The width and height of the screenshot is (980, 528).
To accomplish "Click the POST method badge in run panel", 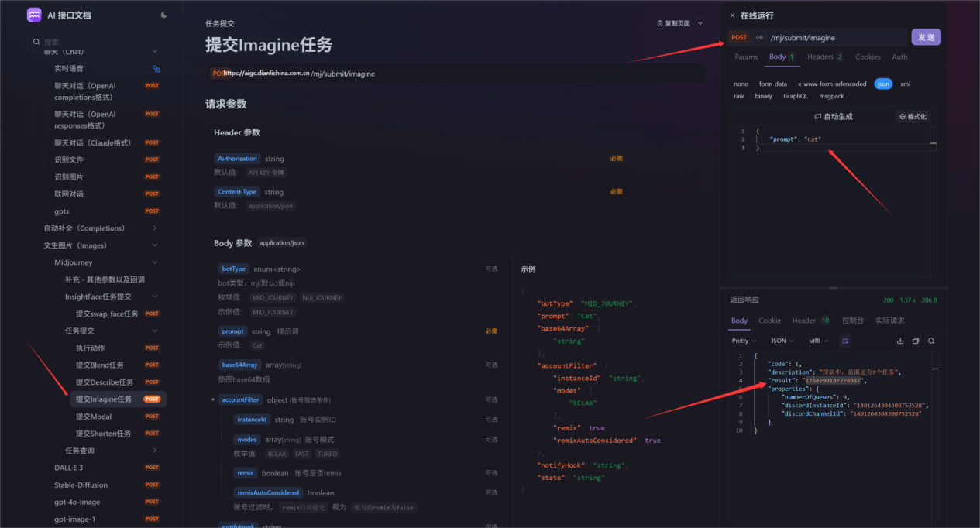I will 739,37.
